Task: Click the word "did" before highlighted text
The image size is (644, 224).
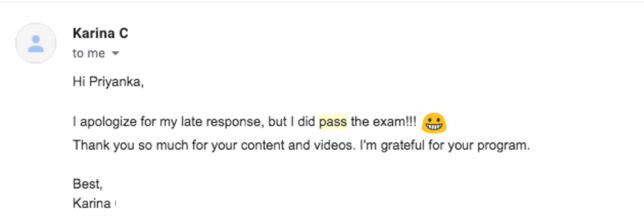Action: [306, 122]
